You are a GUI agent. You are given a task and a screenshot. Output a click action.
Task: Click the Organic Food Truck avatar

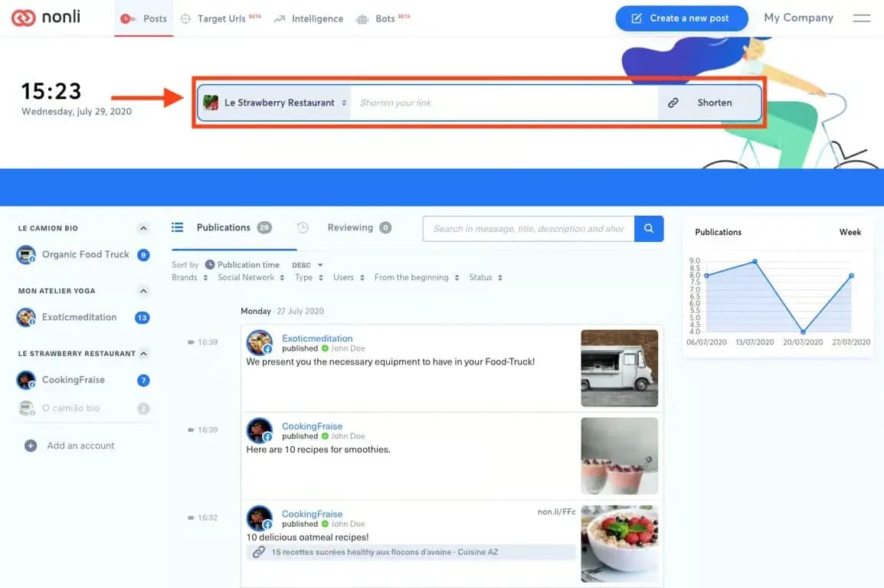[26, 255]
